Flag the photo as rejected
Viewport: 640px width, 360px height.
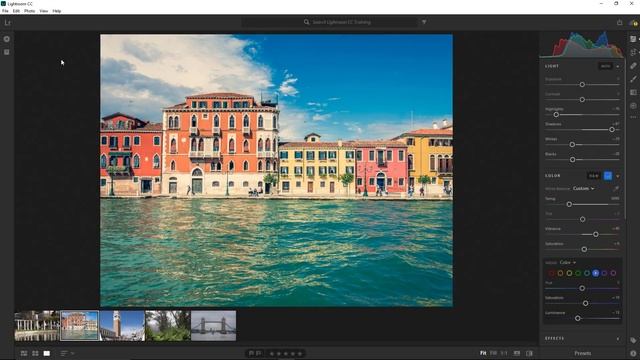[x=258, y=353]
